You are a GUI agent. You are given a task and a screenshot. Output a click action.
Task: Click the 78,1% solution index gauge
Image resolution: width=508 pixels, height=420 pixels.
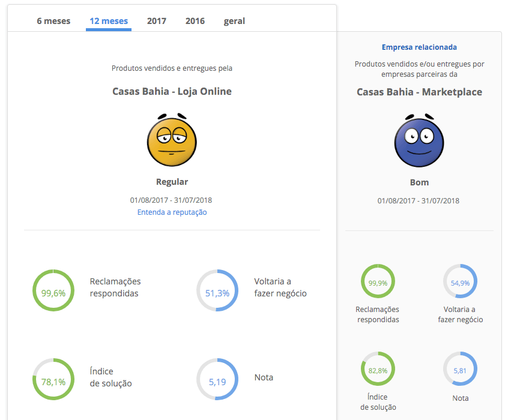click(x=53, y=379)
